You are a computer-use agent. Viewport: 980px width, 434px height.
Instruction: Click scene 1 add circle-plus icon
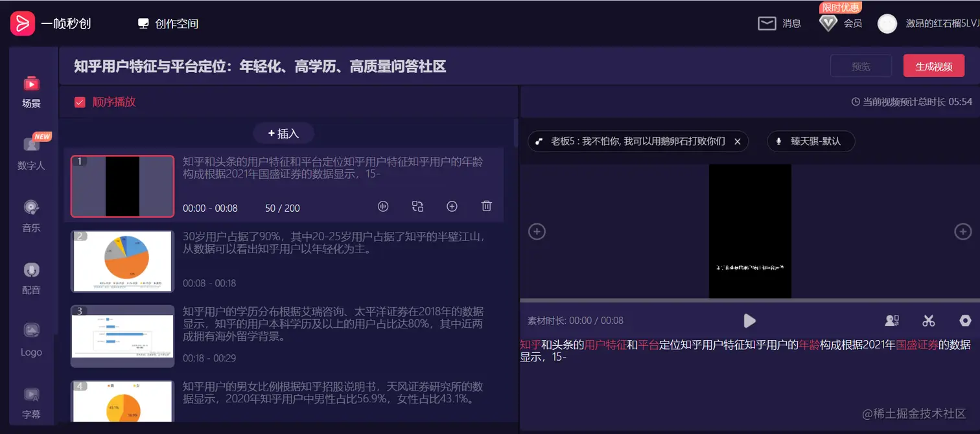(x=452, y=206)
